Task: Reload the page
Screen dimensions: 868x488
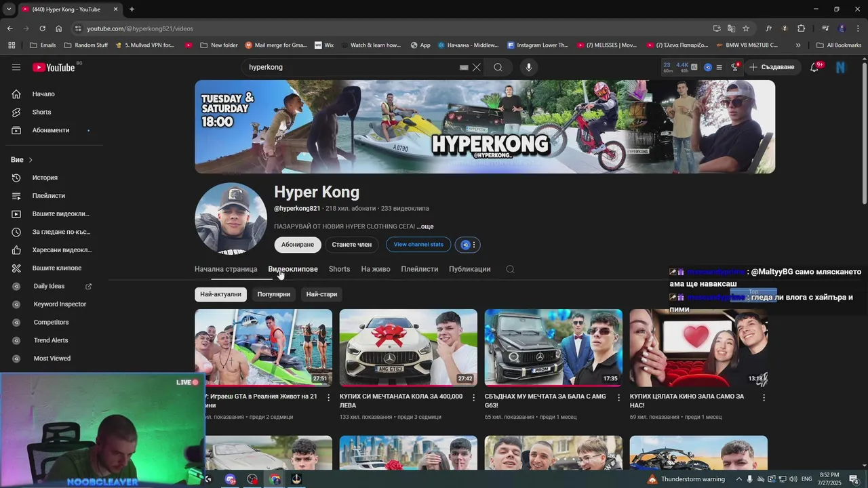Action: tap(42, 28)
